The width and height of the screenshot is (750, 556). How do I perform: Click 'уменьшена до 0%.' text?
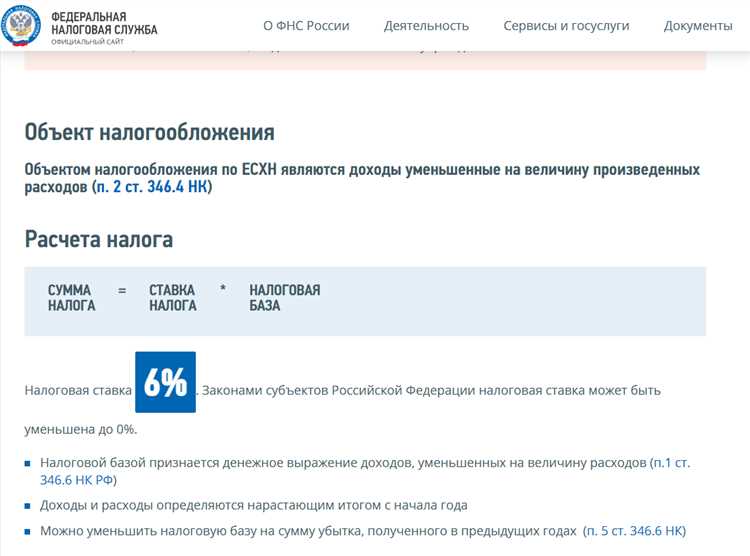[x=81, y=429]
